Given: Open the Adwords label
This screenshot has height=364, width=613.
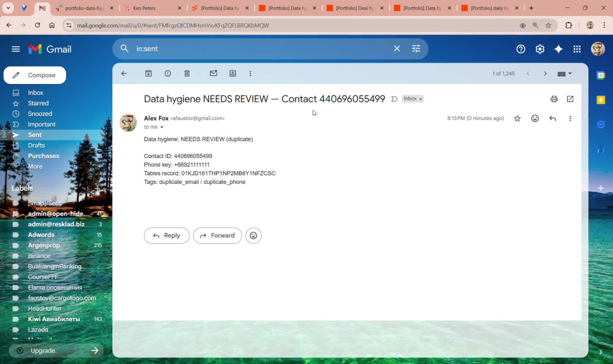Looking at the screenshot, I should click(41, 235).
